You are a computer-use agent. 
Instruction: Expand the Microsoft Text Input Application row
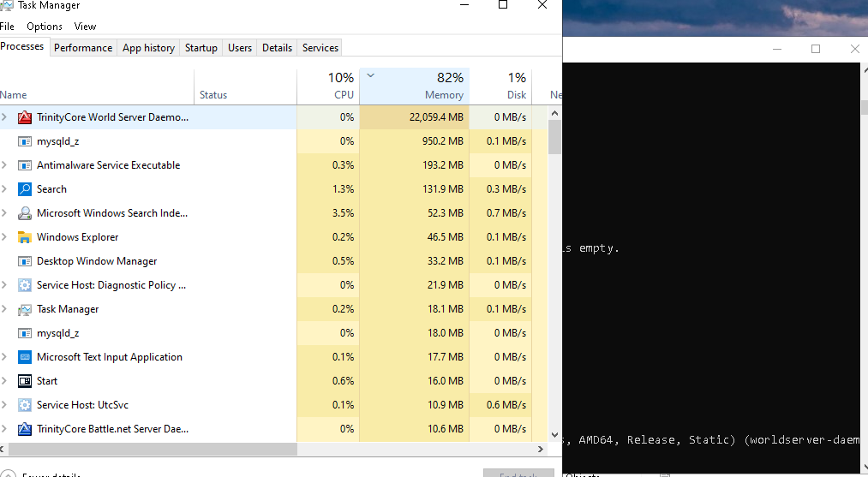(4, 357)
